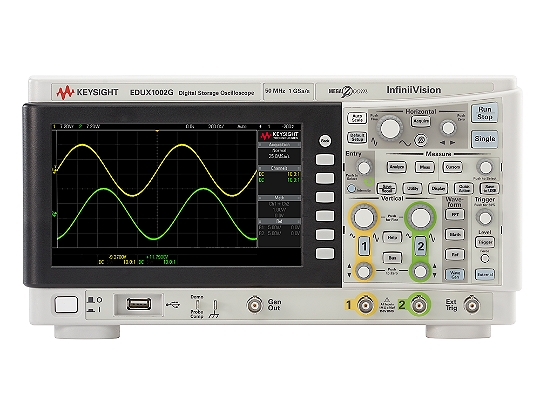Screen dimensions: 540x405
Task: Click the front USB host port
Action: [139, 304]
